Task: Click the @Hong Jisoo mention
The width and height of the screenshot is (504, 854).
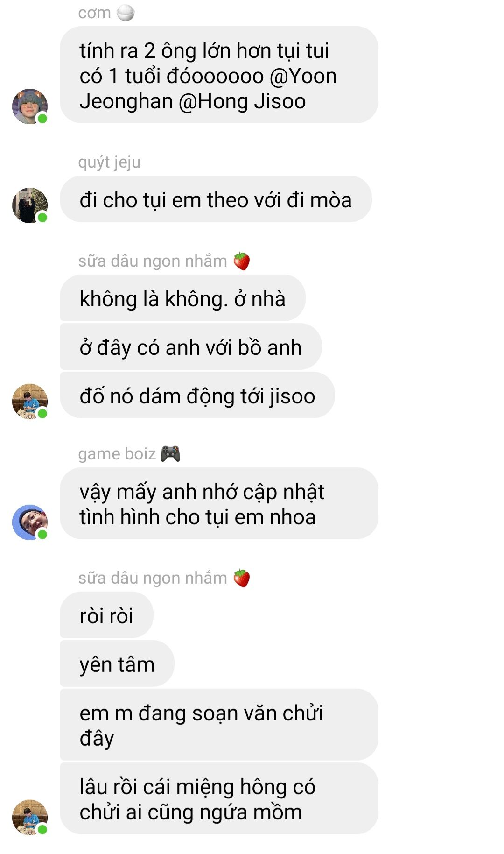Action: [242, 101]
